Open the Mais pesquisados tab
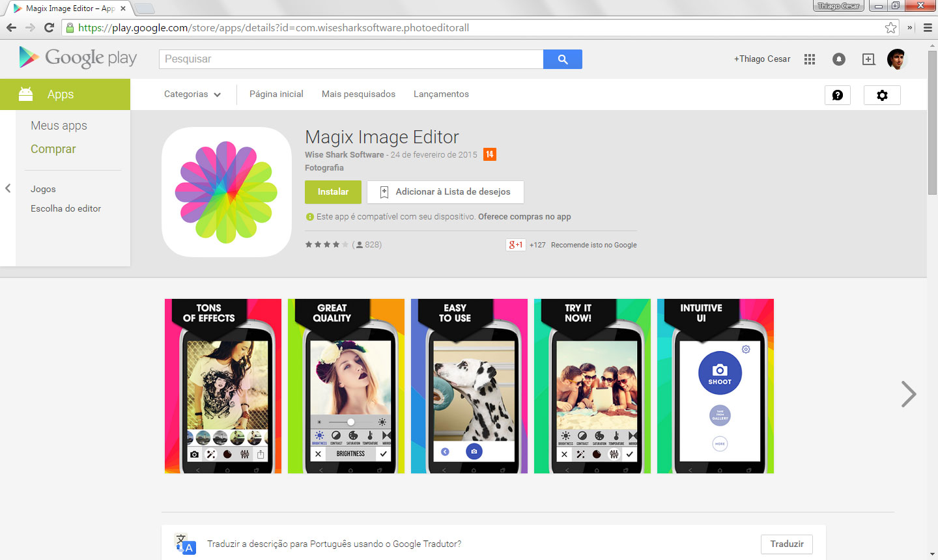The height and width of the screenshot is (560, 938). coord(358,94)
